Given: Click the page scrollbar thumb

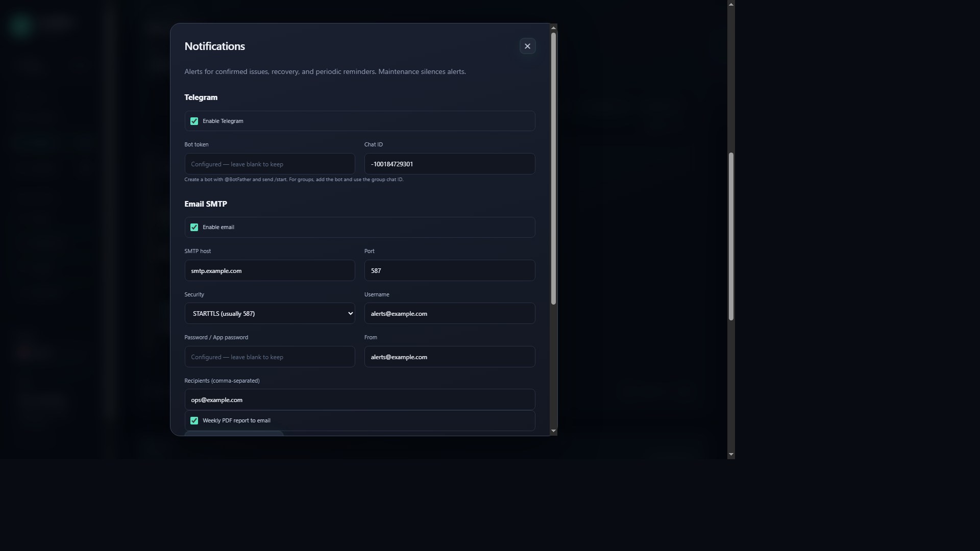Looking at the screenshot, I should [x=731, y=237].
